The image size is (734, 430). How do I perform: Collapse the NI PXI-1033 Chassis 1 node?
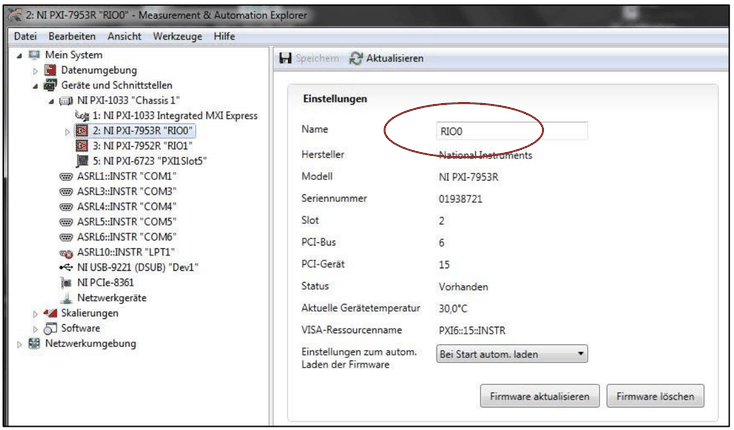tap(51, 101)
